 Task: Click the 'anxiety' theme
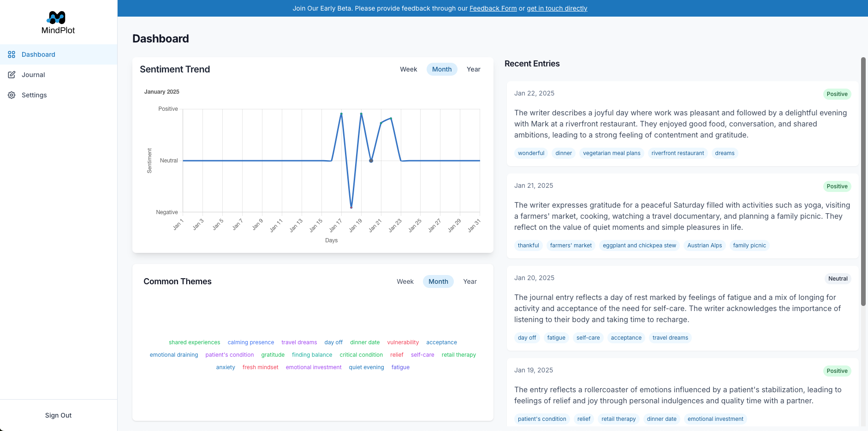point(226,367)
